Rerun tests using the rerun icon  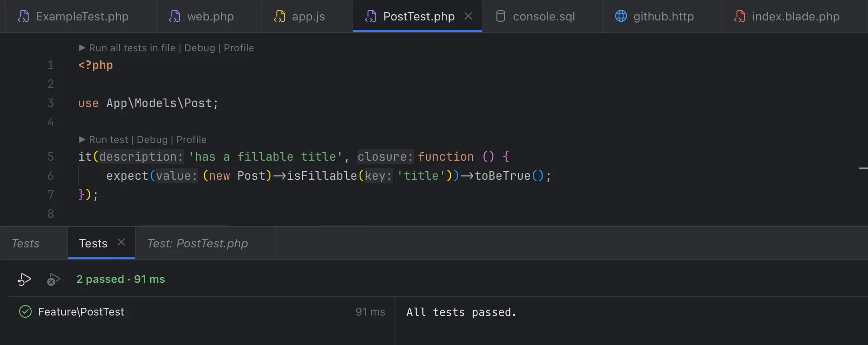point(24,279)
